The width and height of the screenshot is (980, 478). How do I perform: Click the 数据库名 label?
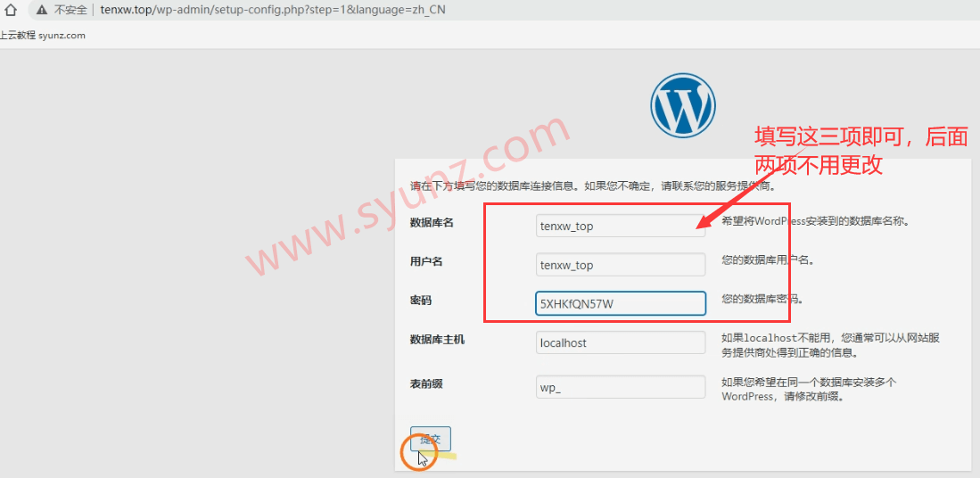click(432, 222)
